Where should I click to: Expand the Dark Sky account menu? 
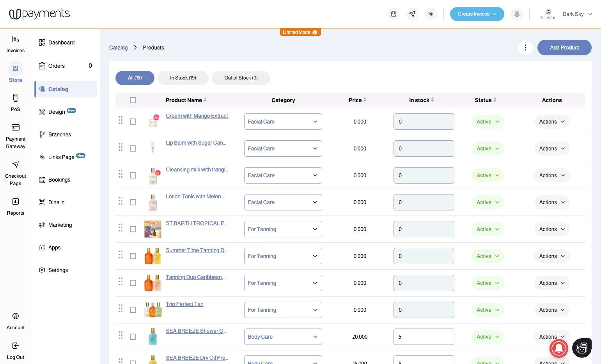pyautogui.click(x=577, y=14)
